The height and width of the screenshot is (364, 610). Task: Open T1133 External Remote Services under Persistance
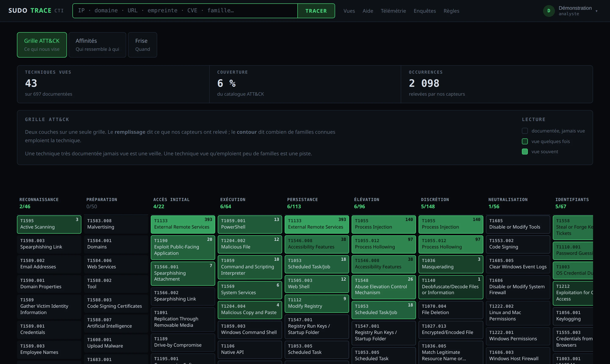click(x=317, y=224)
